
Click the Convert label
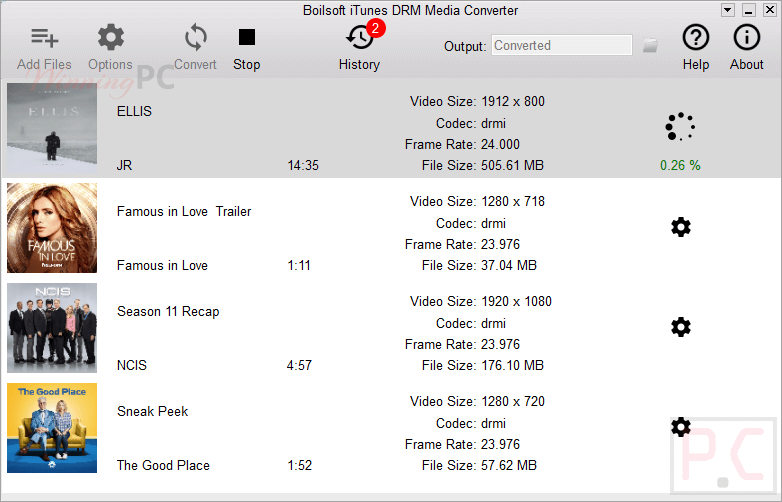195,64
